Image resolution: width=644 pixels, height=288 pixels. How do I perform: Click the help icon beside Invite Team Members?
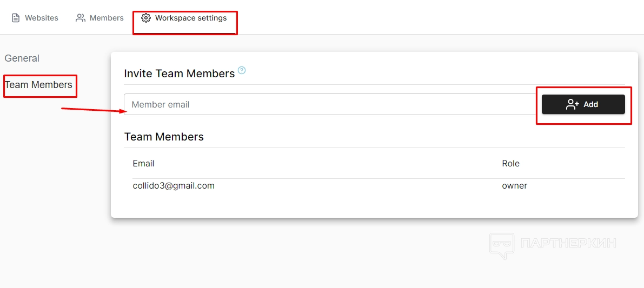tap(242, 70)
